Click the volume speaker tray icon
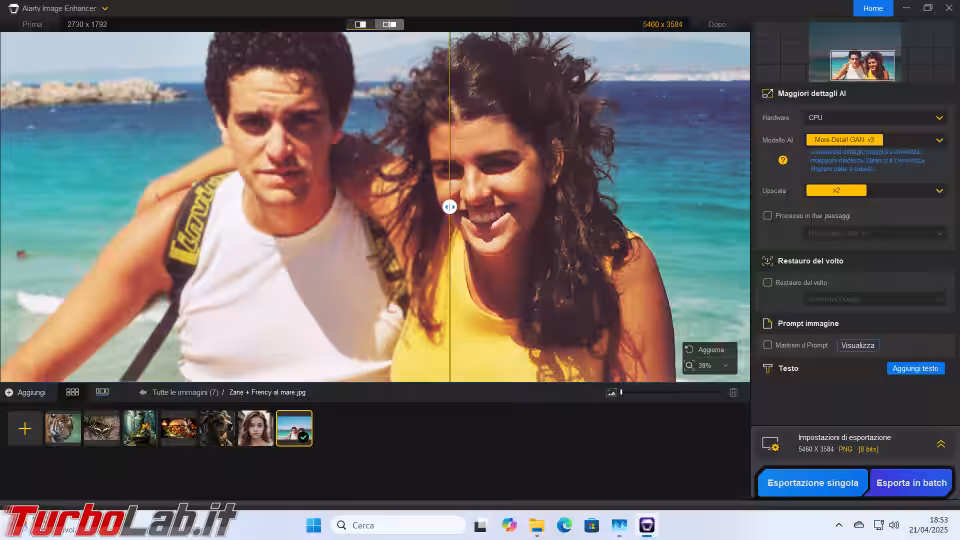This screenshot has width=960, height=540. (x=894, y=525)
